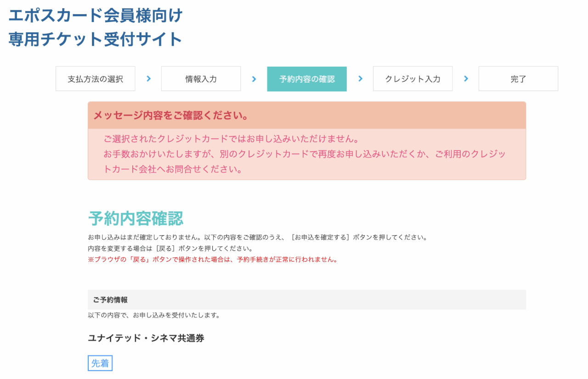Select the クレジット入力 step
588x379 pixels.
click(413, 79)
